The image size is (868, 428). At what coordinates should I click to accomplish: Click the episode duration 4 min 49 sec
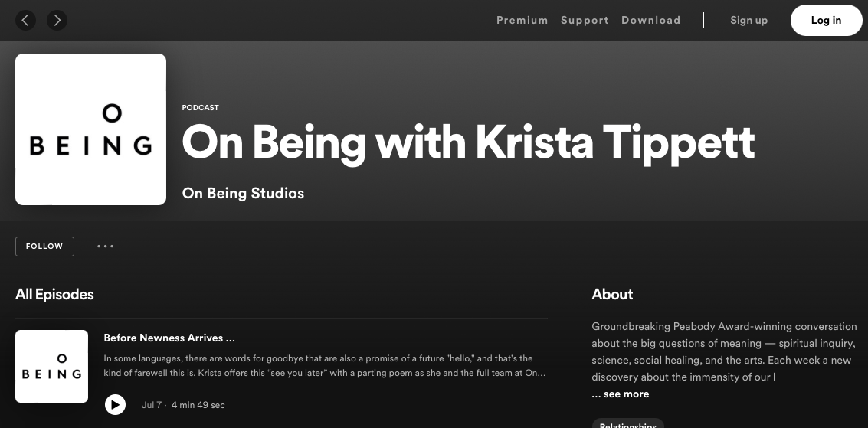(x=198, y=405)
